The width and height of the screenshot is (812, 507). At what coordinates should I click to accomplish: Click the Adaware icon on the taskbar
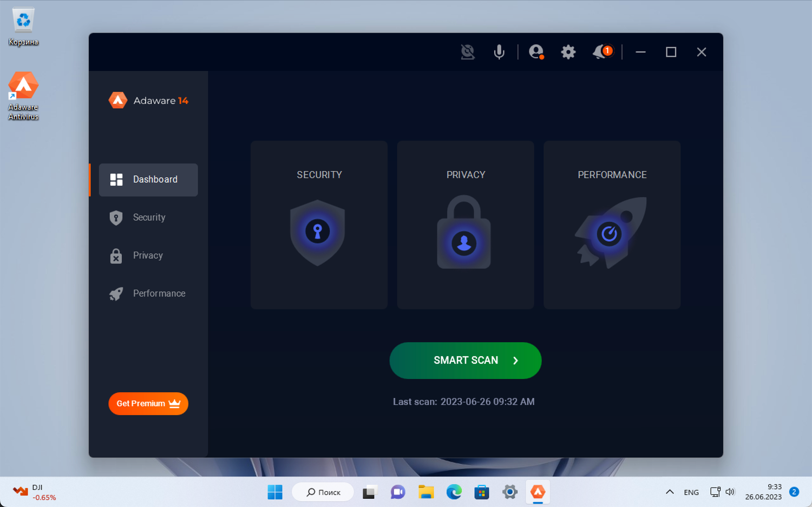click(538, 492)
